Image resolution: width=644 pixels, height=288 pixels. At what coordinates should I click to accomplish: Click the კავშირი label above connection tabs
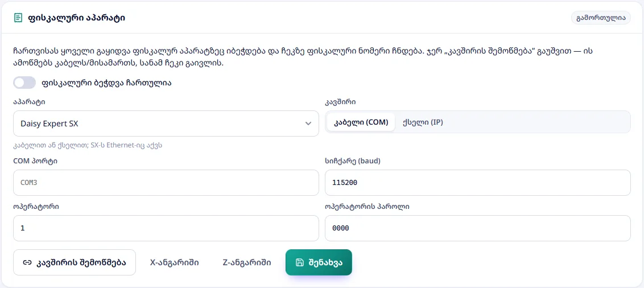click(340, 101)
